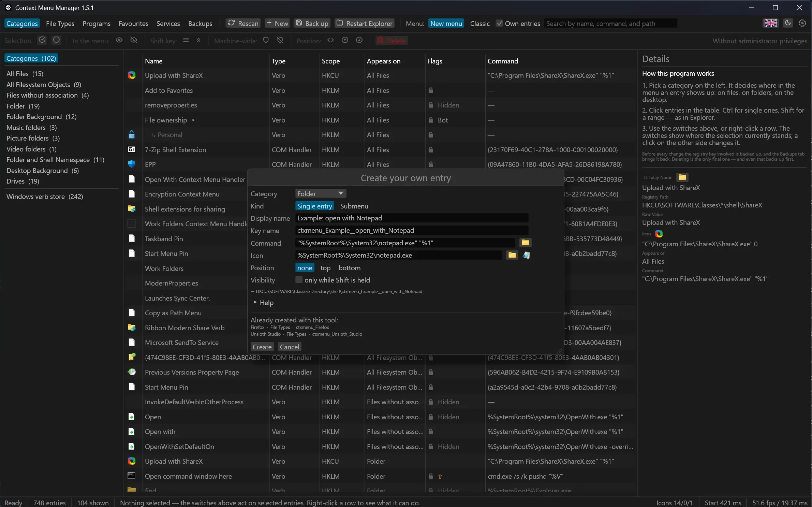Toggle dark theme with the moon icon
The height and width of the screenshot is (507, 812).
[788, 23]
